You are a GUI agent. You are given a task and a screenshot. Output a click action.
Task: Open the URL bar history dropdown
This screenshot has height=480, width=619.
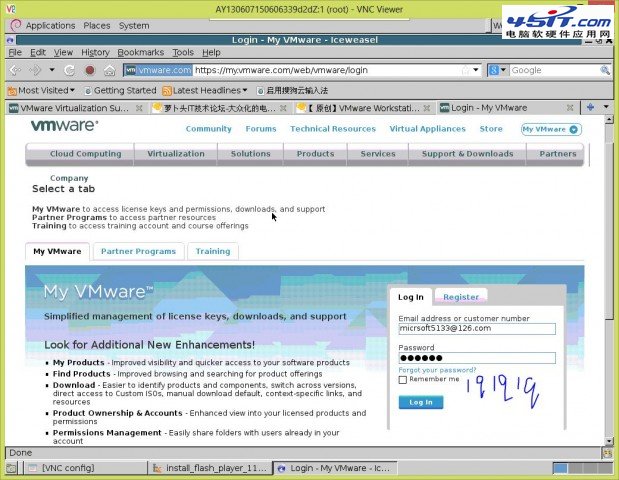[x=476, y=70]
